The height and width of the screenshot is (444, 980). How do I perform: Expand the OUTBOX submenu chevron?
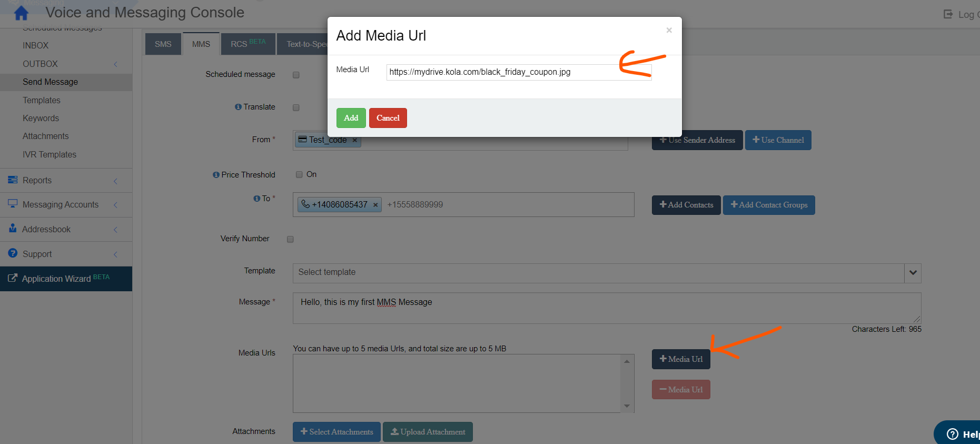(x=116, y=64)
